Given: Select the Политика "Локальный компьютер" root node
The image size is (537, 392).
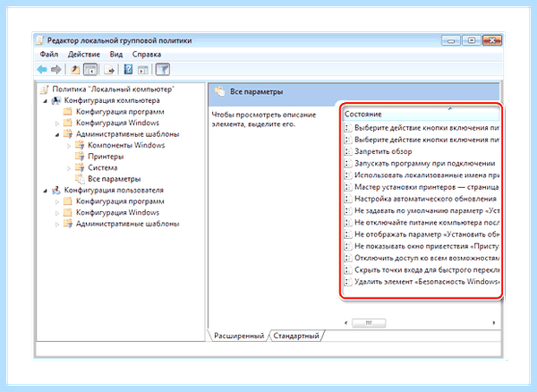Looking at the screenshot, I should pyautogui.click(x=113, y=89).
